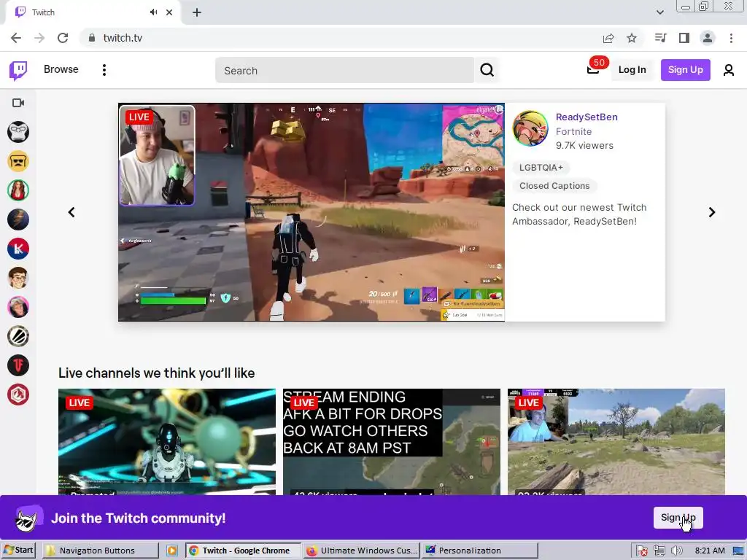This screenshot has height=560, width=747.
Task: Open the volume speaker tray icon
Action: [x=676, y=551]
